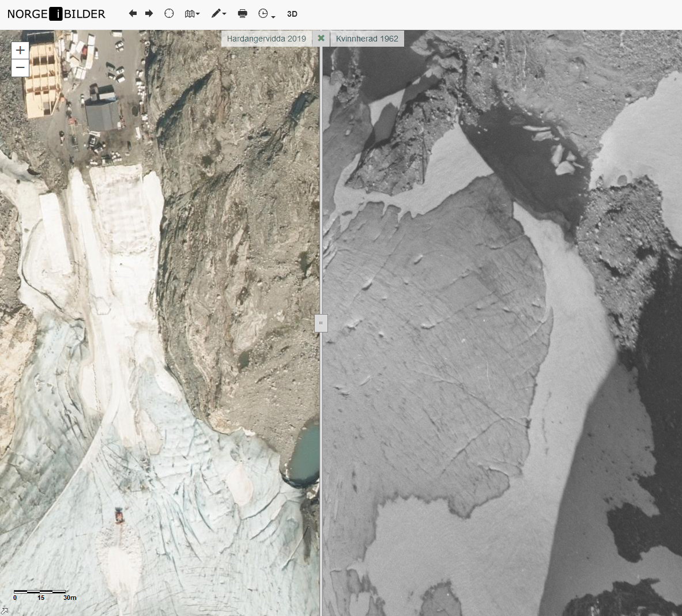
Task: Click the small arrow icon at bottom-left corner
Action: (4, 611)
